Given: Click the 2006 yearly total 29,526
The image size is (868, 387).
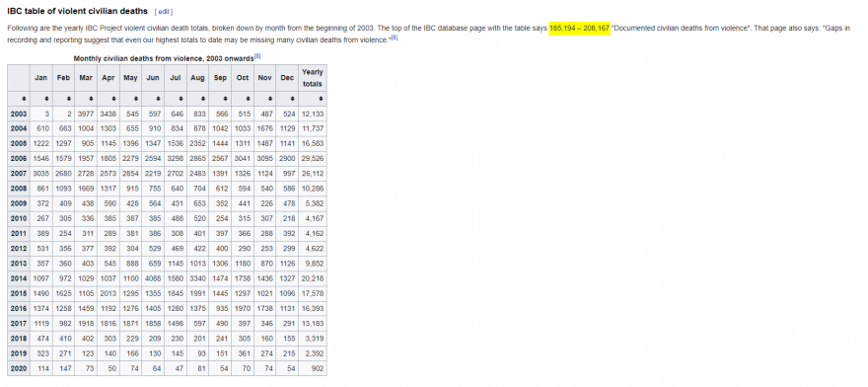Looking at the screenshot, I should (x=313, y=159).
